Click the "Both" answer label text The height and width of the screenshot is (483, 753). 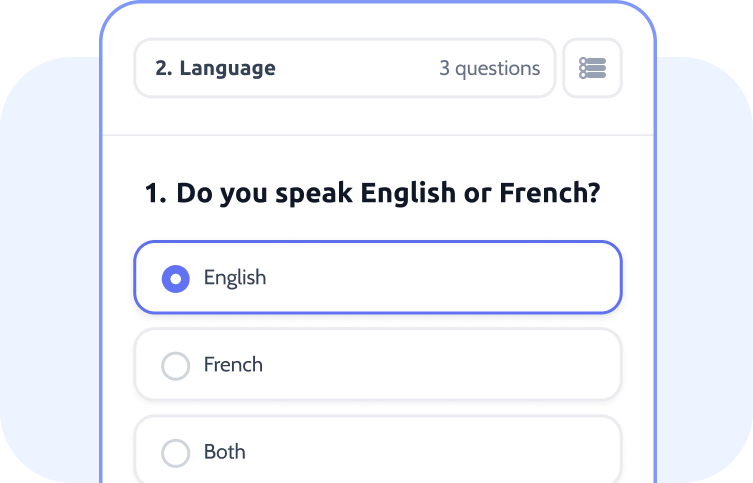click(225, 452)
